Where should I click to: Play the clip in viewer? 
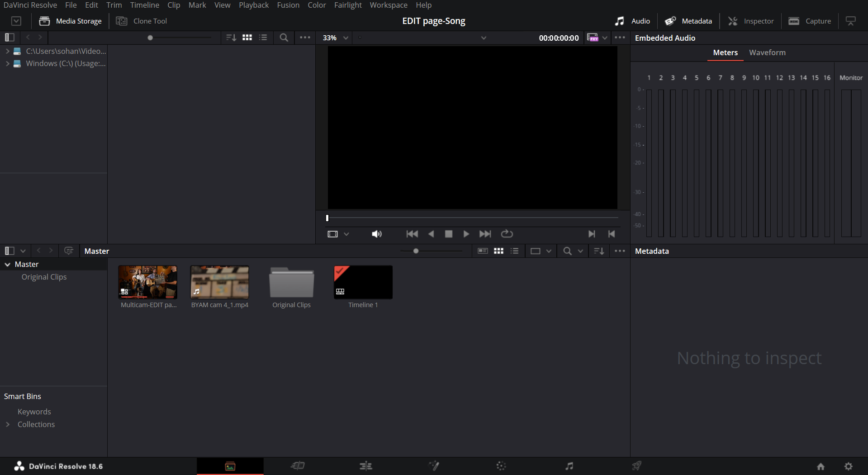point(466,234)
